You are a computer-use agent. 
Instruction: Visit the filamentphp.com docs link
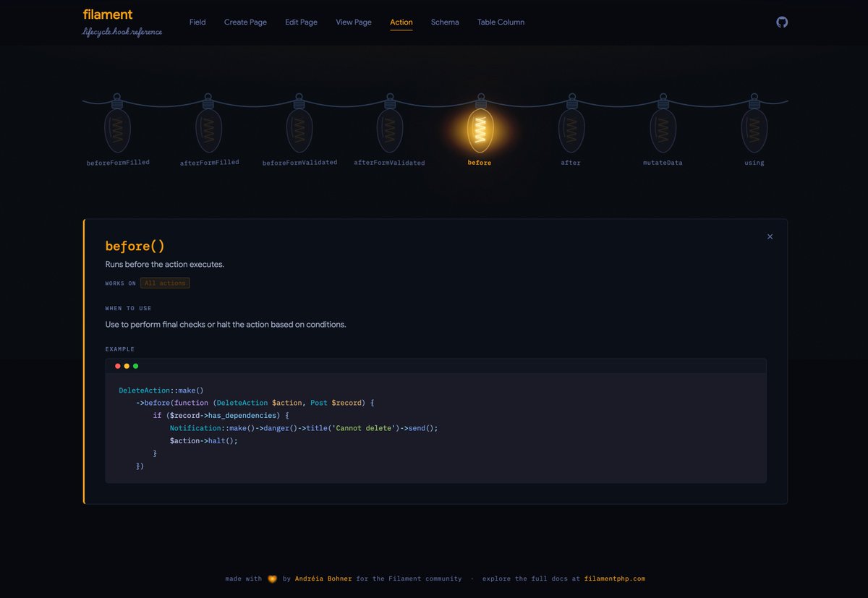614,578
